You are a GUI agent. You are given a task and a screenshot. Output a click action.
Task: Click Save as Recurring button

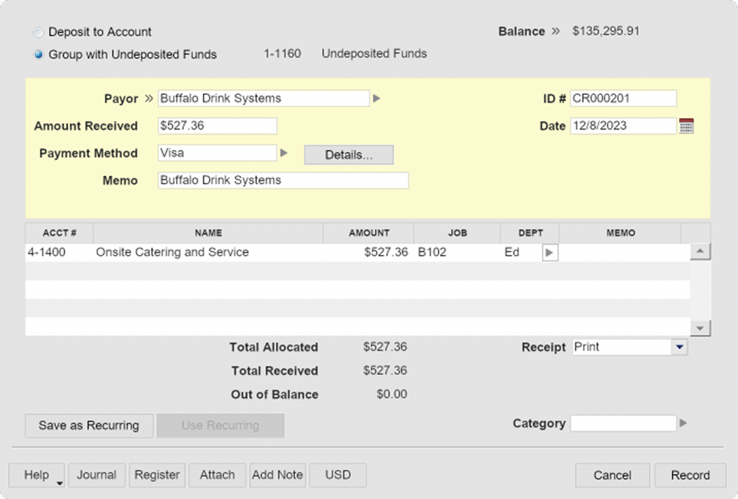(89, 425)
